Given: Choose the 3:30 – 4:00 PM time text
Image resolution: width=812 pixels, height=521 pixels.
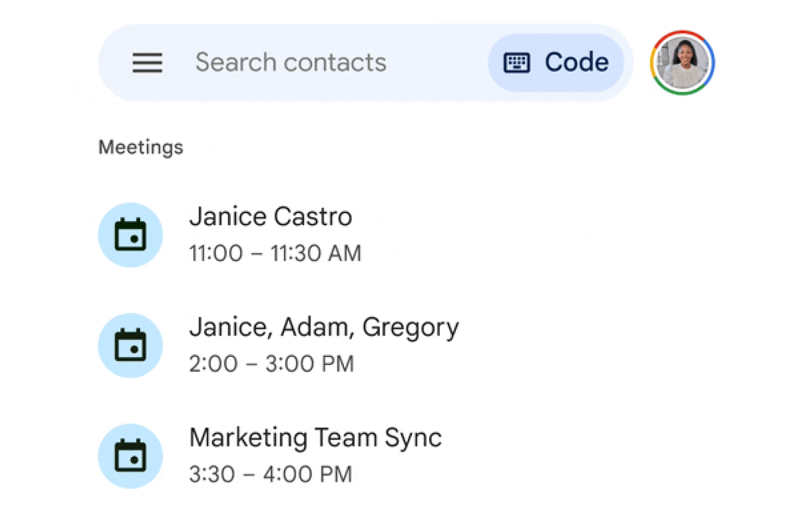Looking at the screenshot, I should [x=271, y=475].
